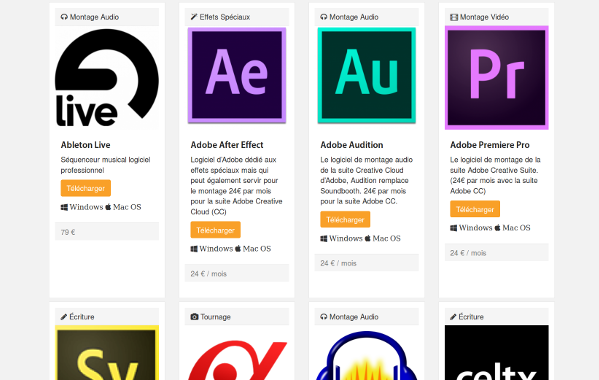Click pencil icon above celtx logo

(453, 317)
